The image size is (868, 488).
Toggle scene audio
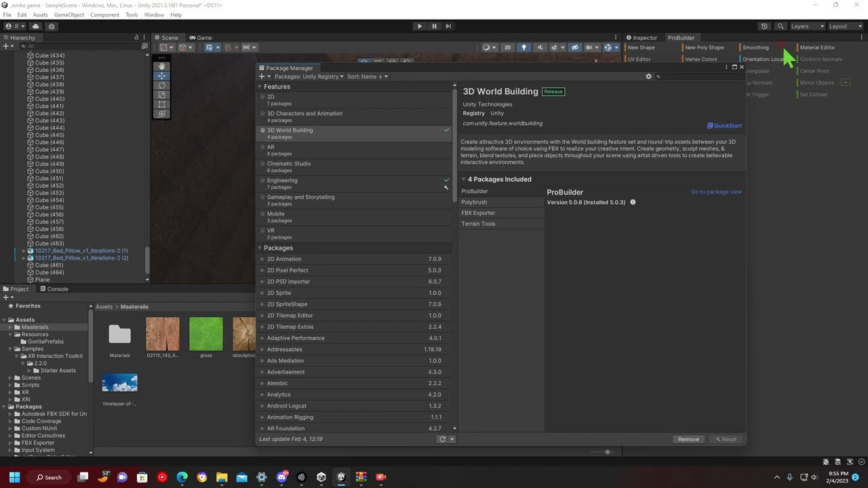click(x=540, y=47)
